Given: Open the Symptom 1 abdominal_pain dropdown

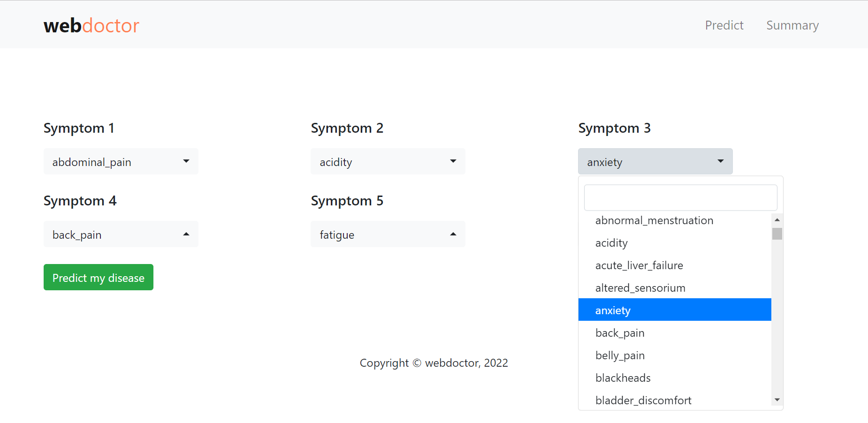Looking at the screenshot, I should 121,161.
